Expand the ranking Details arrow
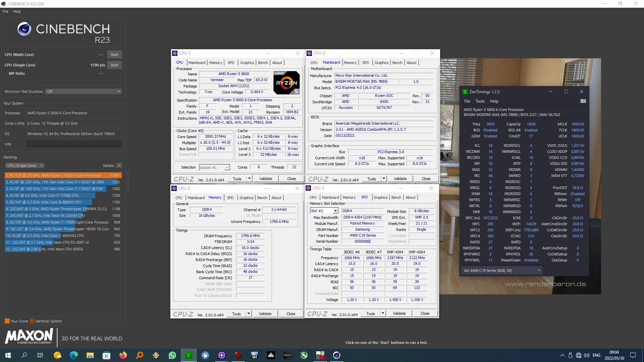Screen dimensions: 644x362 (119, 166)
